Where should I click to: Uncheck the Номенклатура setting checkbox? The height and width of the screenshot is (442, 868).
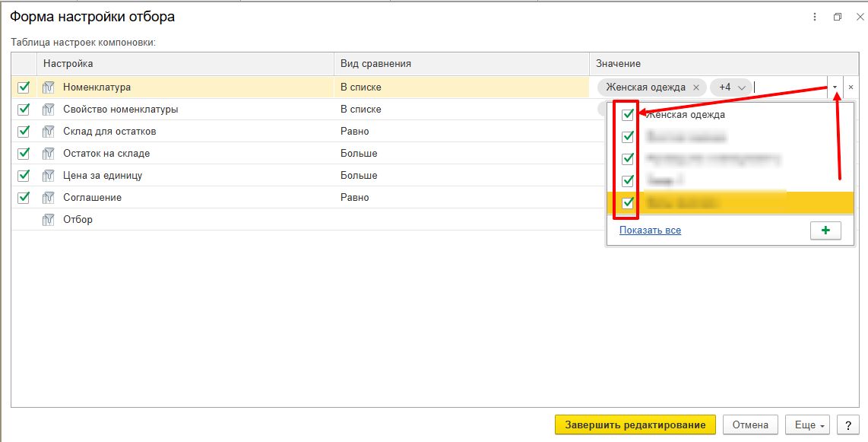pyautogui.click(x=24, y=87)
